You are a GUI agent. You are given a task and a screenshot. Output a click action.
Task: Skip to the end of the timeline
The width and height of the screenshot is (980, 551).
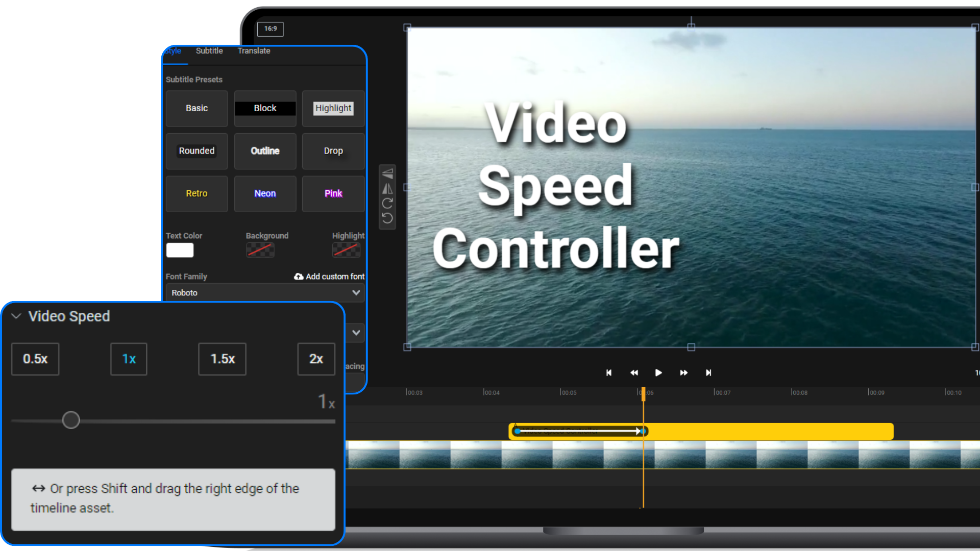(709, 372)
